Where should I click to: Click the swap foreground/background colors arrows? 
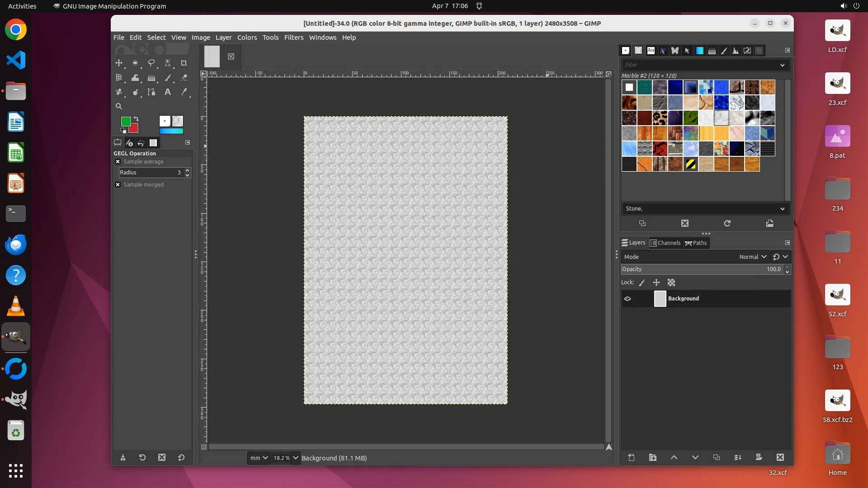[136, 119]
